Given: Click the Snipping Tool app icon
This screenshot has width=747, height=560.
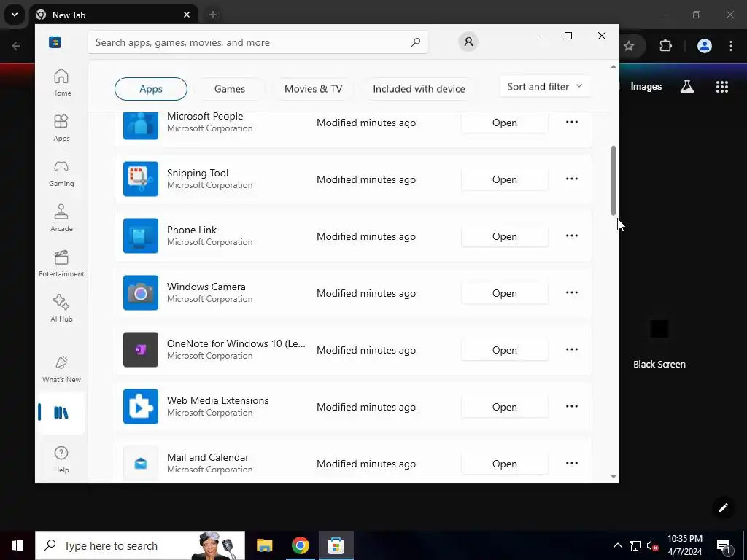Looking at the screenshot, I should (141, 179).
